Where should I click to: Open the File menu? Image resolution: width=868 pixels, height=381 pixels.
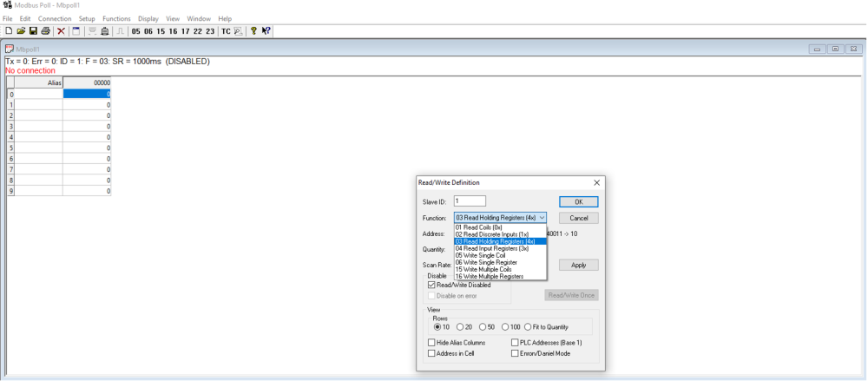7,18
